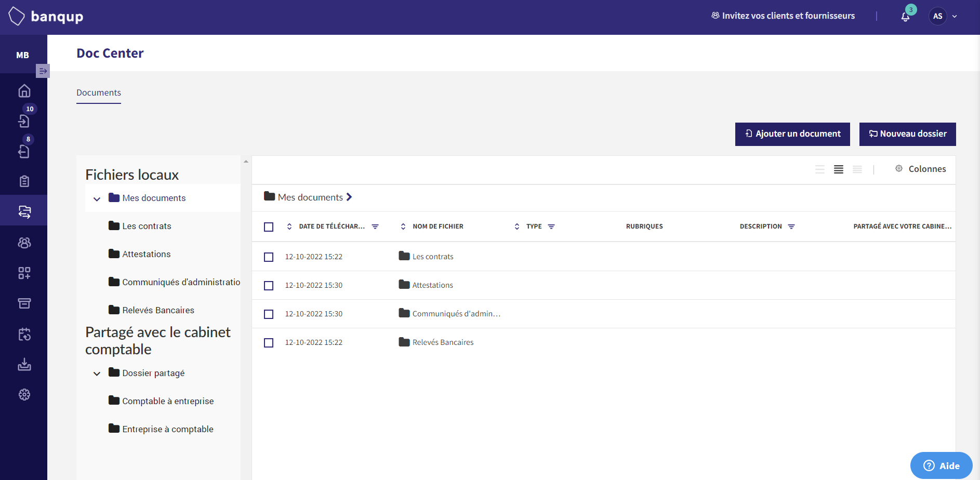This screenshot has width=980, height=480.
Task: Select Les contrats in folder tree
Action: point(140,226)
